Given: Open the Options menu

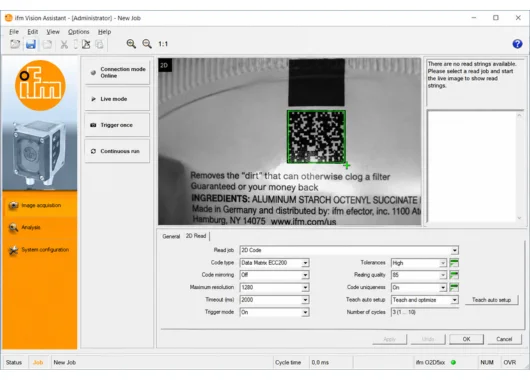Looking at the screenshot, I should click(78, 32).
